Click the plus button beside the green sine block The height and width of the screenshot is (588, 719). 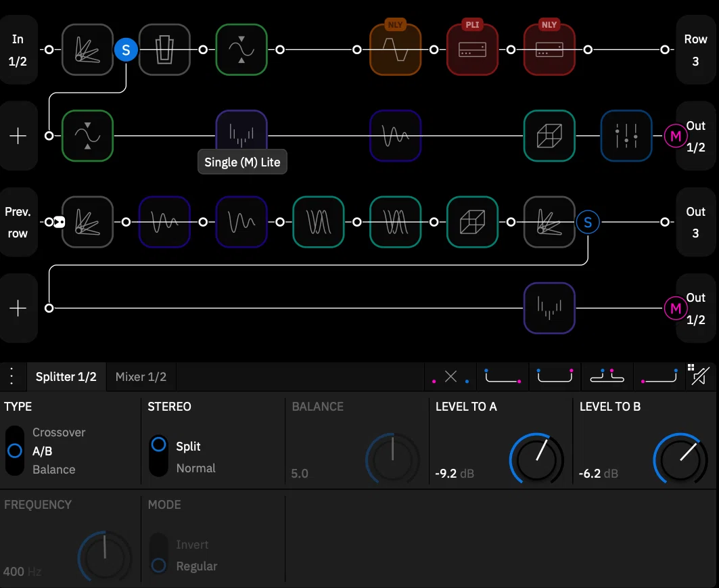pos(18,136)
